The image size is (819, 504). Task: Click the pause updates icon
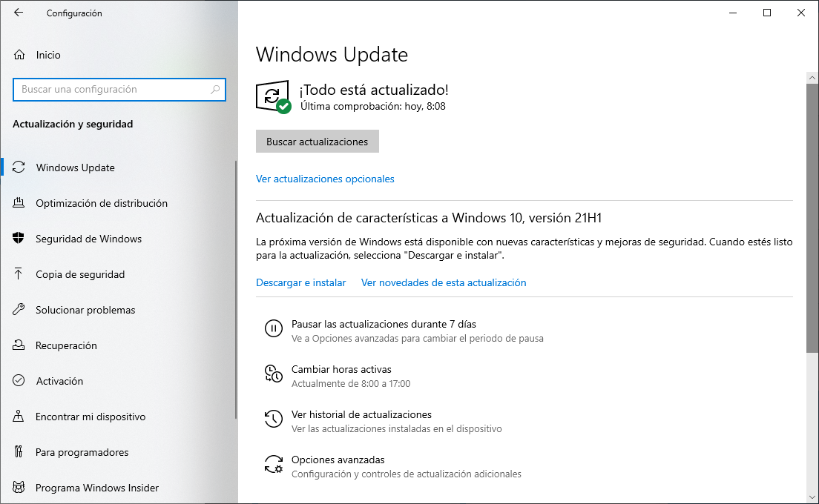point(273,328)
